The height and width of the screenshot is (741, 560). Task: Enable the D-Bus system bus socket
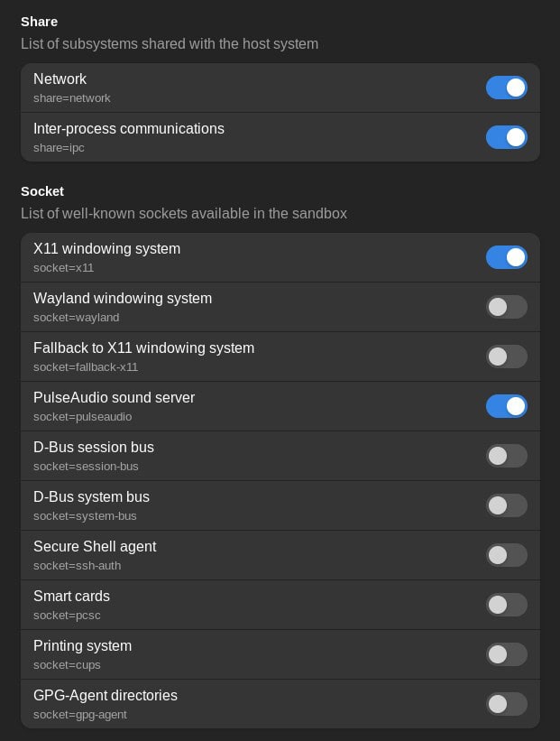pos(506,505)
